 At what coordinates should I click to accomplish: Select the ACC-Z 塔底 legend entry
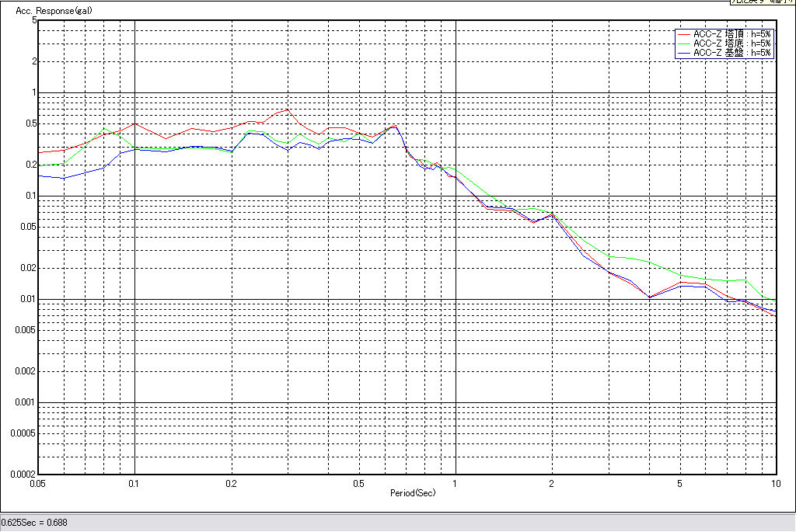pos(732,43)
